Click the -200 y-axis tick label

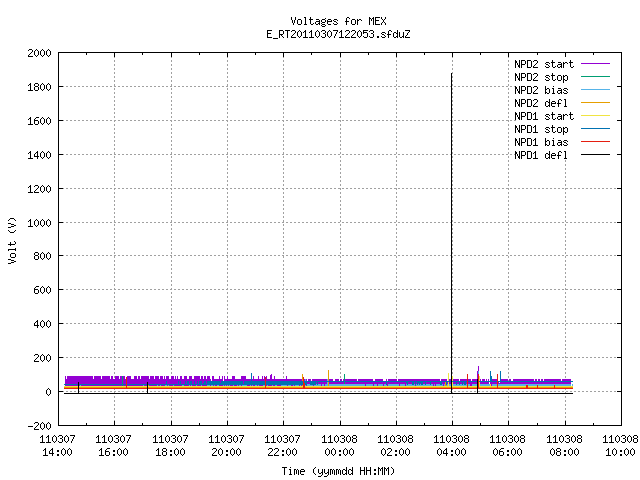(39, 426)
